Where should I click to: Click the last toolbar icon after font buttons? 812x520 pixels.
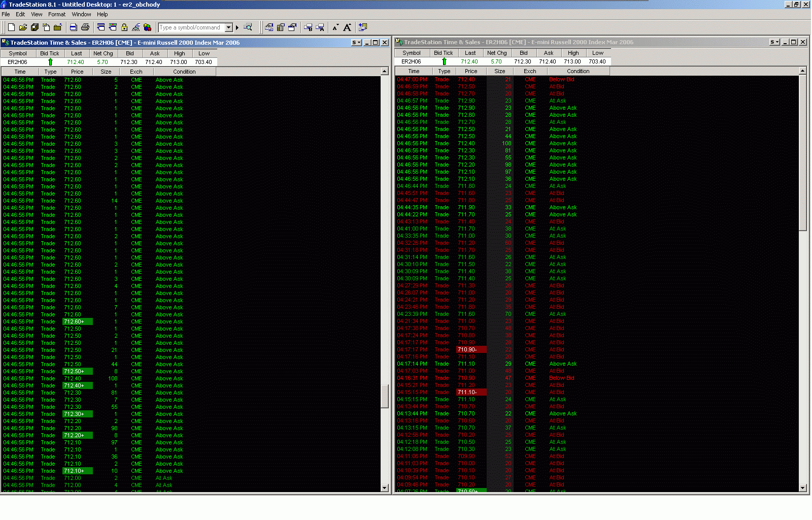[x=362, y=27]
